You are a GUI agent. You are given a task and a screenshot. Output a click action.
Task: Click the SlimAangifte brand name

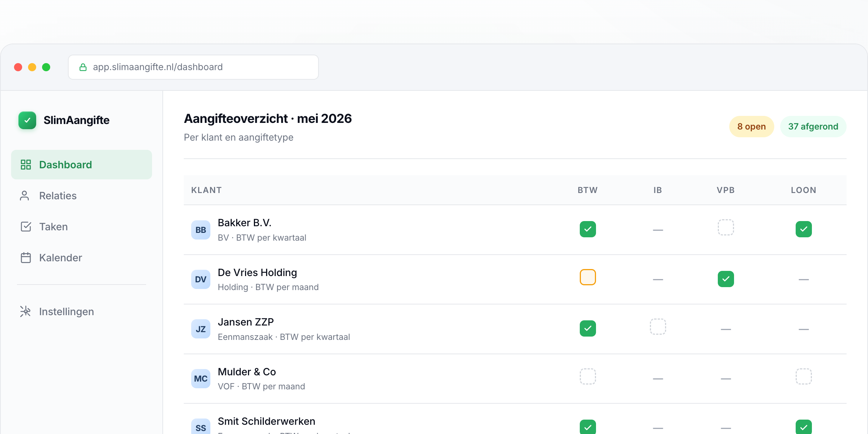pyautogui.click(x=76, y=120)
